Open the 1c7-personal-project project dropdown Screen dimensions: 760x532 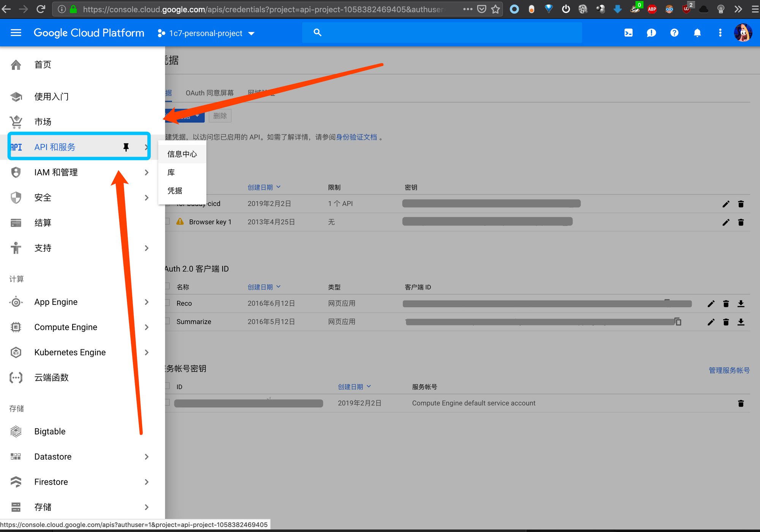[206, 33]
